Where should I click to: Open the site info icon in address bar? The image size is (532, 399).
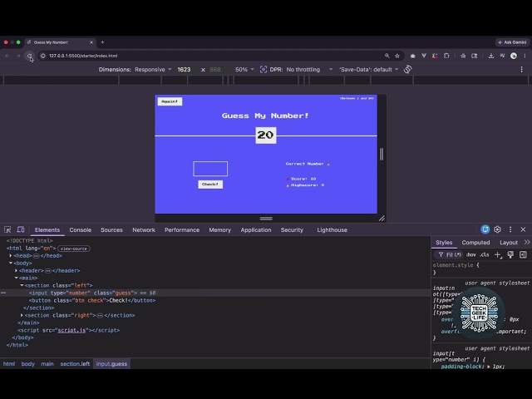tap(42, 56)
